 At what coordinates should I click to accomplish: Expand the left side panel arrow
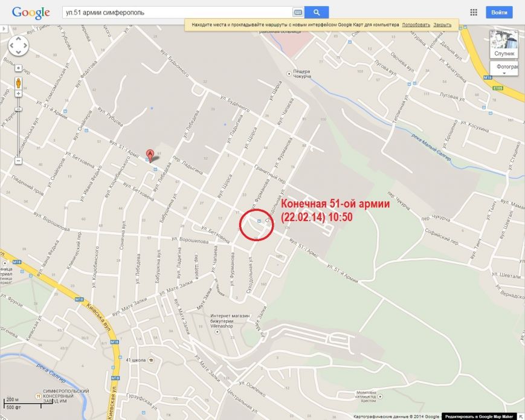[x=4, y=28]
